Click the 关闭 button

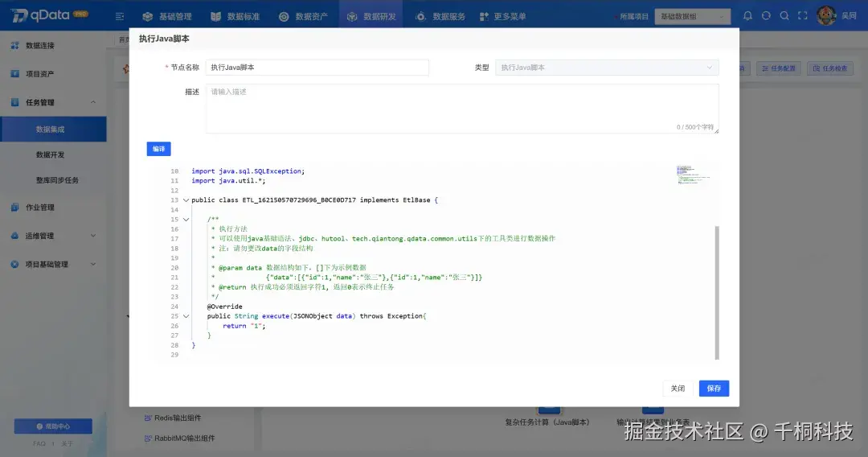coord(678,389)
